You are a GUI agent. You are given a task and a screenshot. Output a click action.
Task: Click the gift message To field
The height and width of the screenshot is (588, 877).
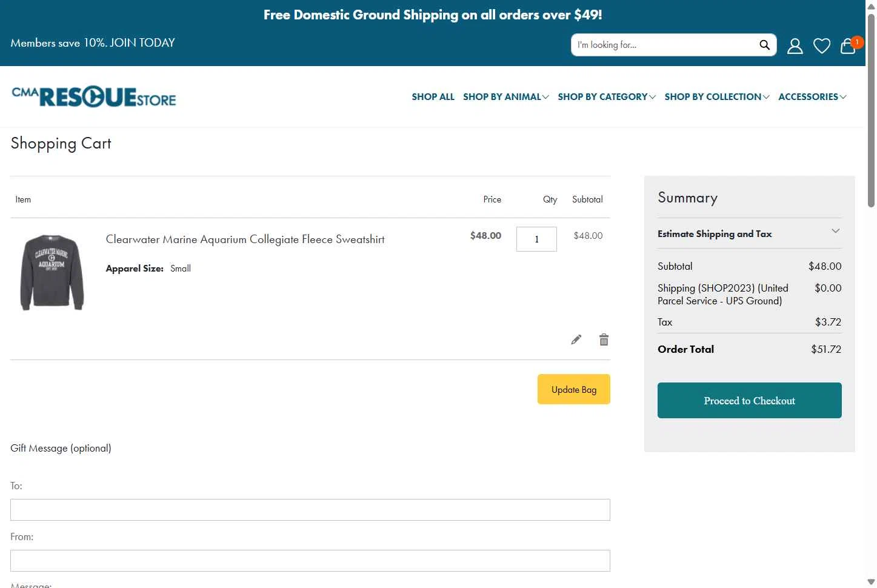pos(310,510)
